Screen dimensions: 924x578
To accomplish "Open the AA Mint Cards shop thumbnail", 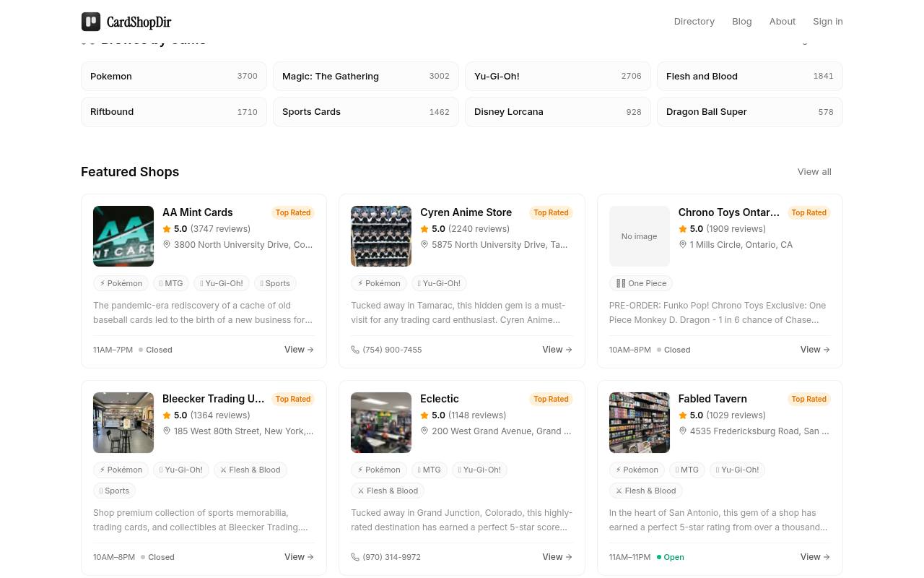I will click(123, 236).
